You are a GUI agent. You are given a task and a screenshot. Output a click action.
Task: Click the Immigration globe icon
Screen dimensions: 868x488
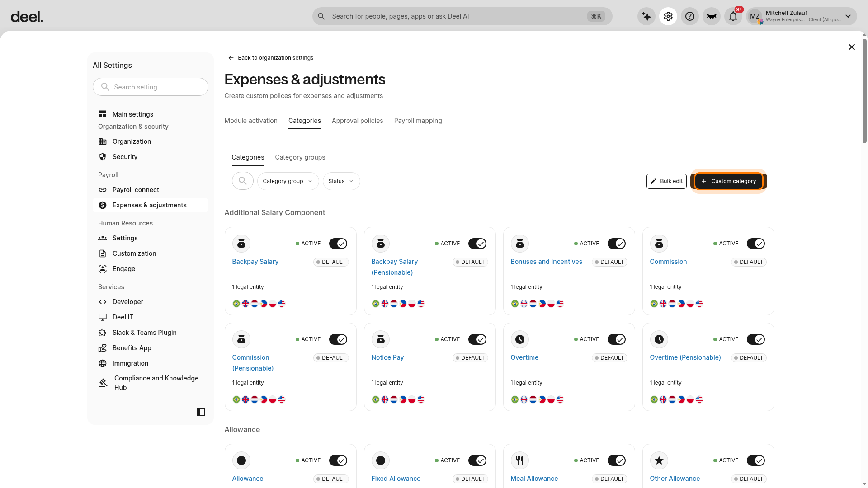point(103,363)
